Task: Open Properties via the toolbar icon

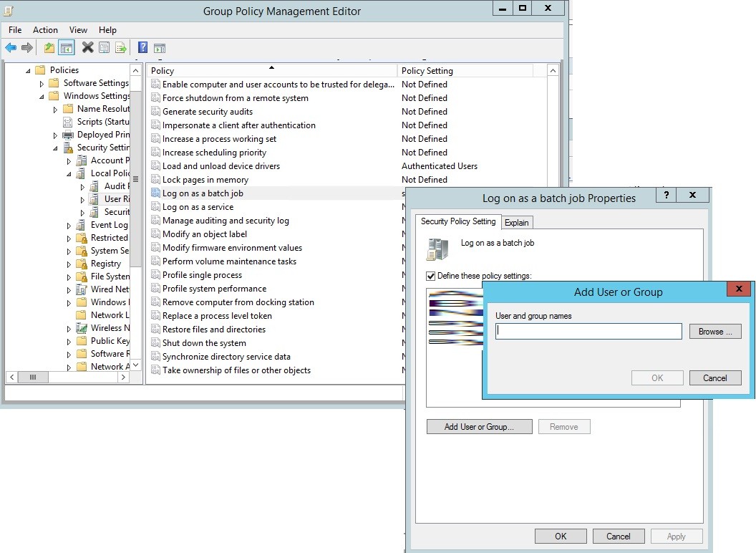Action: [105, 47]
